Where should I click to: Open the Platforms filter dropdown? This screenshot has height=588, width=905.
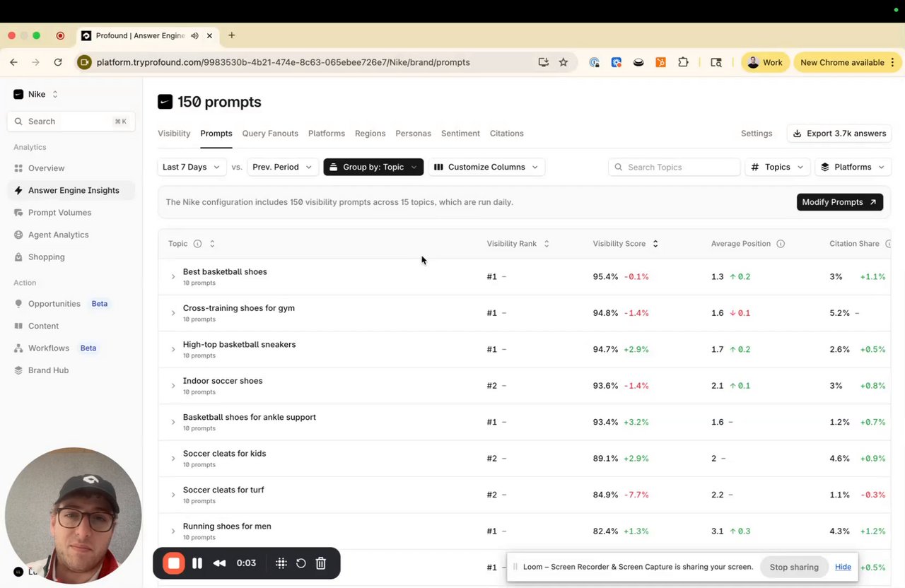point(853,167)
